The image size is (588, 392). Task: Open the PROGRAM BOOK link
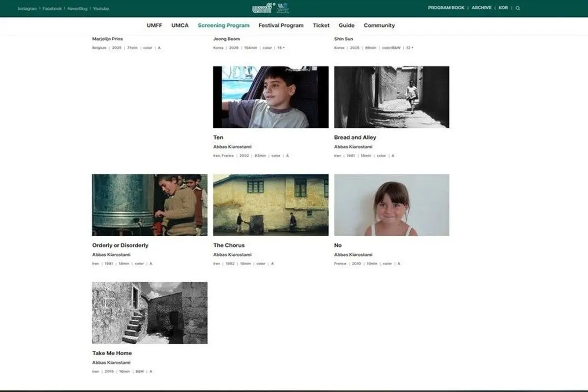click(446, 8)
